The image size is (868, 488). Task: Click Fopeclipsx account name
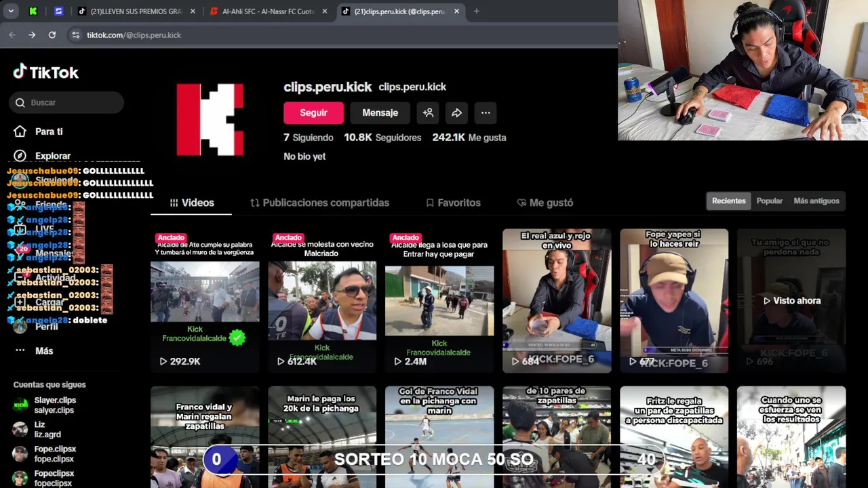(x=54, y=474)
